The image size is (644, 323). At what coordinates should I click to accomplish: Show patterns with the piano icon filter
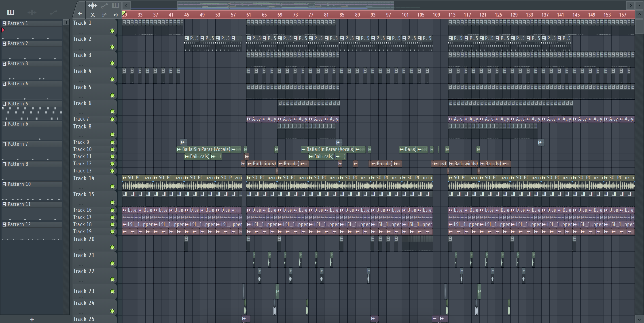tap(11, 12)
